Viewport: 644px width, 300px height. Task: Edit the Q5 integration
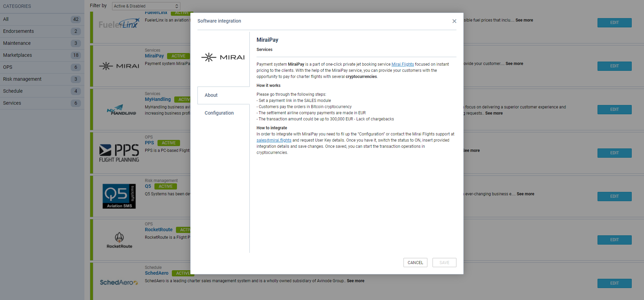614,196
